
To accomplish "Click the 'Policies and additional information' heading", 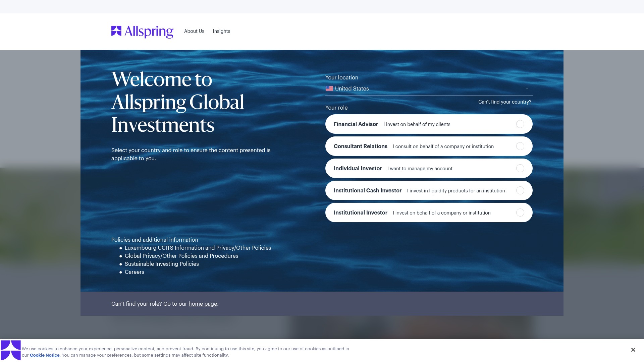I will tap(155, 240).
